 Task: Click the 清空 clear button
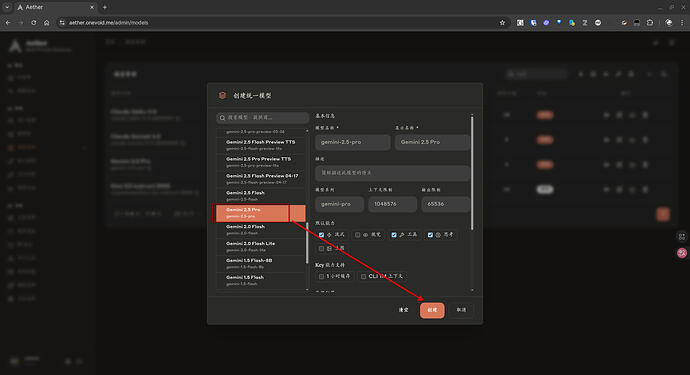(404, 310)
